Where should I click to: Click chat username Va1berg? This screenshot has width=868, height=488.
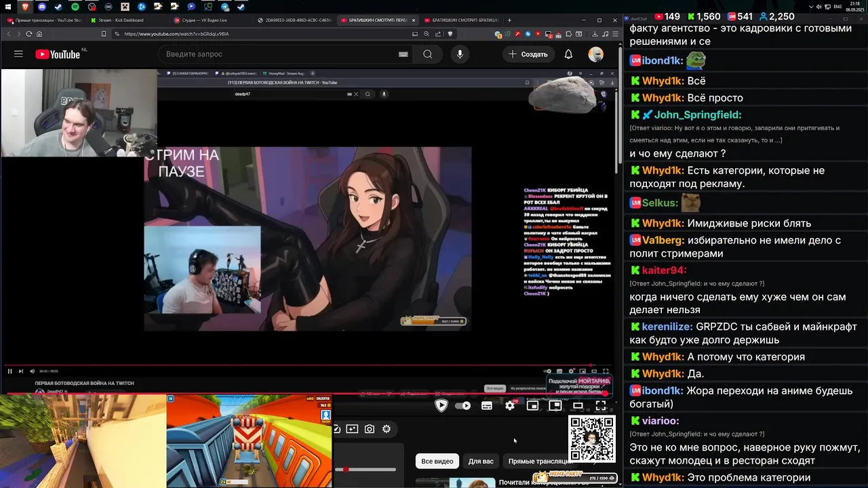pos(663,240)
